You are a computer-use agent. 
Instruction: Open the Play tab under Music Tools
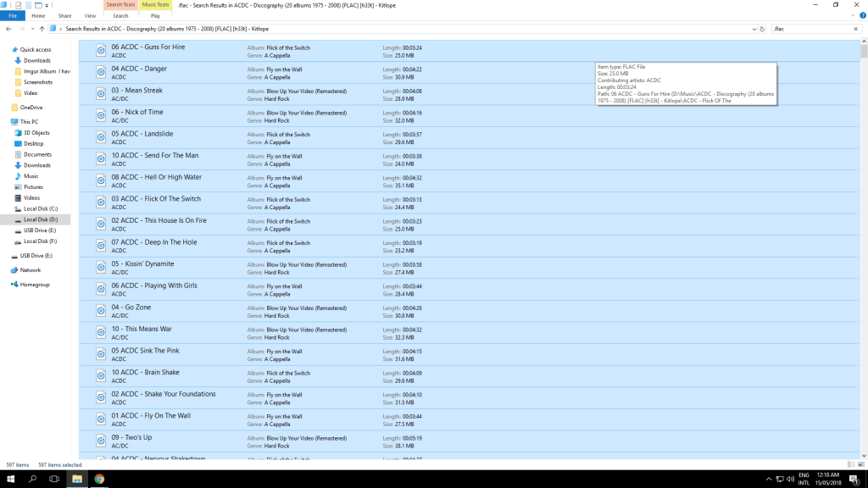(155, 15)
